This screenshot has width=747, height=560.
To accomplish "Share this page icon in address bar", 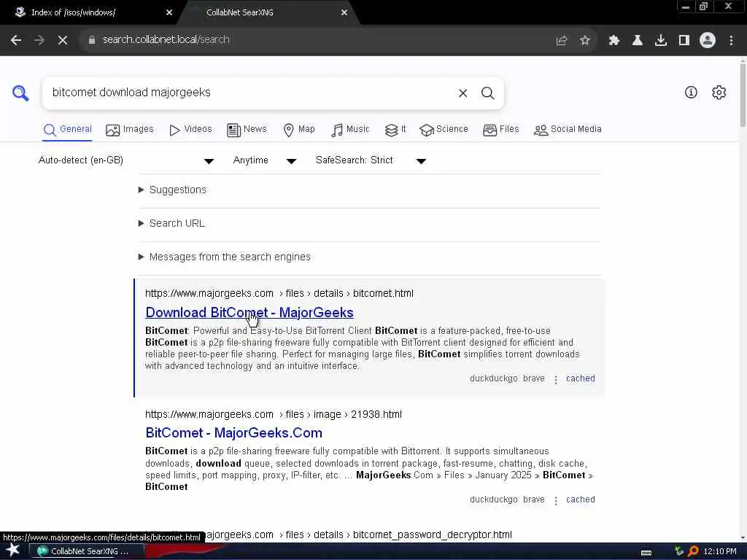I will point(562,41).
